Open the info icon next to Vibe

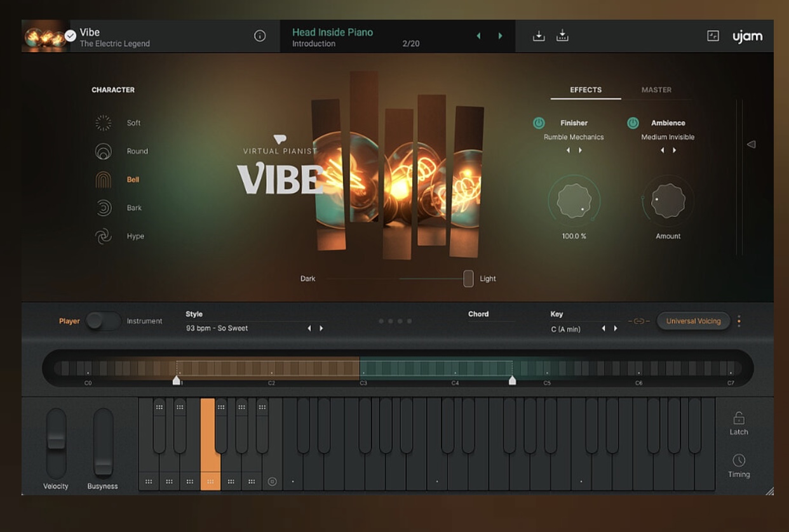pos(260,36)
